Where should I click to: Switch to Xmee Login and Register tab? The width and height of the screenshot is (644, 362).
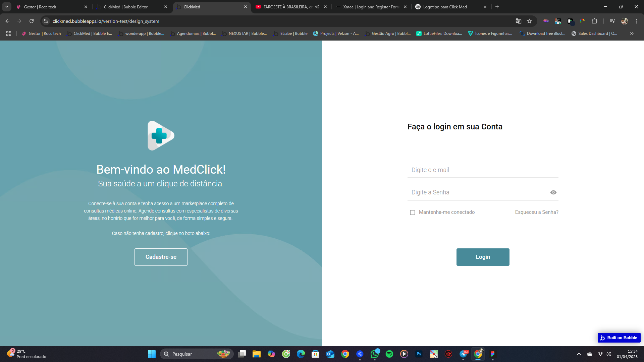coord(371,7)
